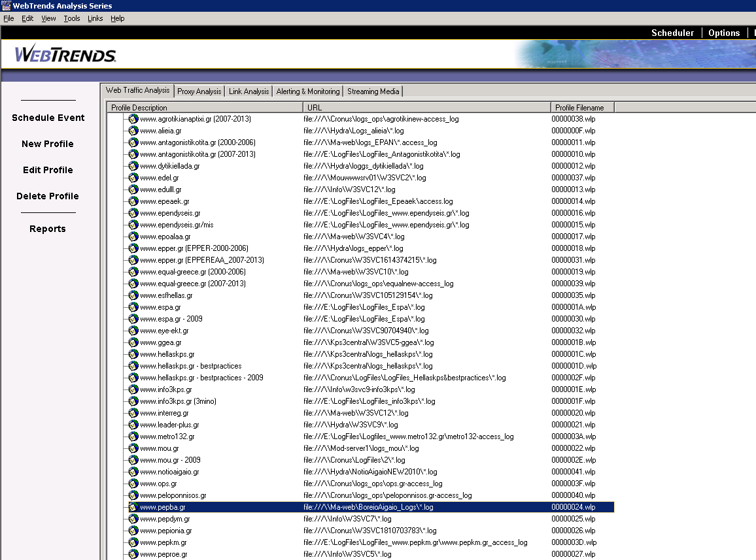The width and height of the screenshot is (756, 560).
Task: Click the icon beside www.espa.gr - 2009
Action: [x=133, y=319]
